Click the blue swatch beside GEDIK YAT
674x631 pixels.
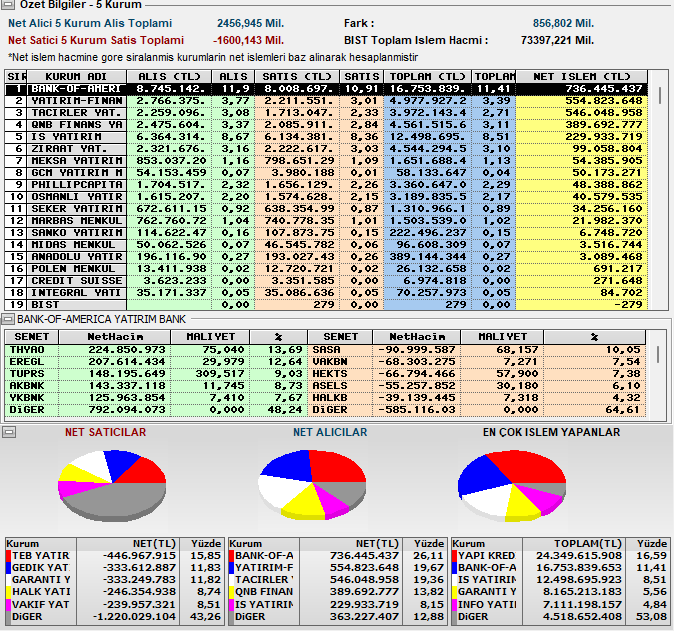[x=8, y=568]
